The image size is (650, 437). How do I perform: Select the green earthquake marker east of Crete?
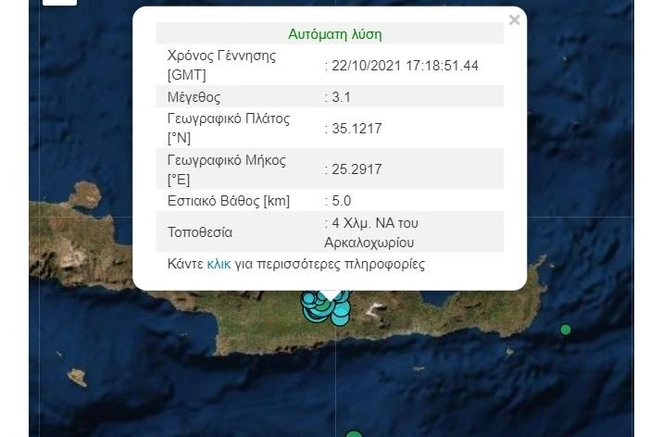pyautogui.click(x=566, y=329)
